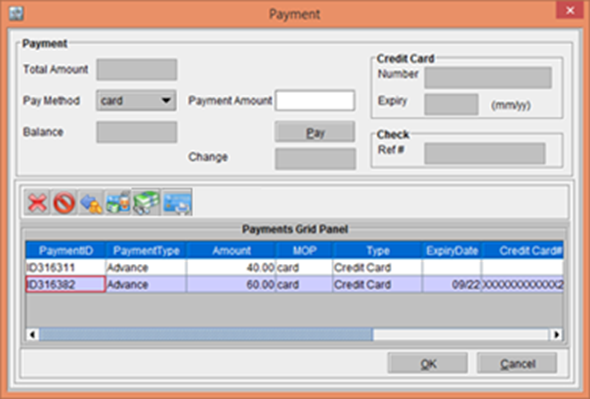This screenshot has height=399, width=590.
Task: Click the Cancel button
Action: [x=517, y=363]
